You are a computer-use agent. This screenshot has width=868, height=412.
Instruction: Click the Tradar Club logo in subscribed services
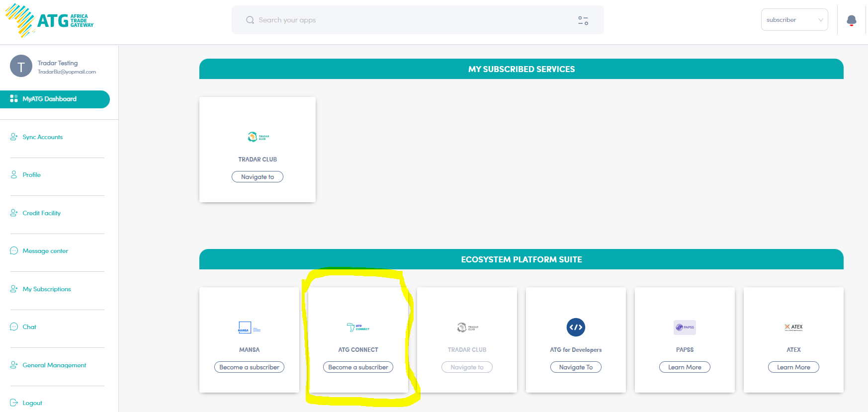pos(258,137)
